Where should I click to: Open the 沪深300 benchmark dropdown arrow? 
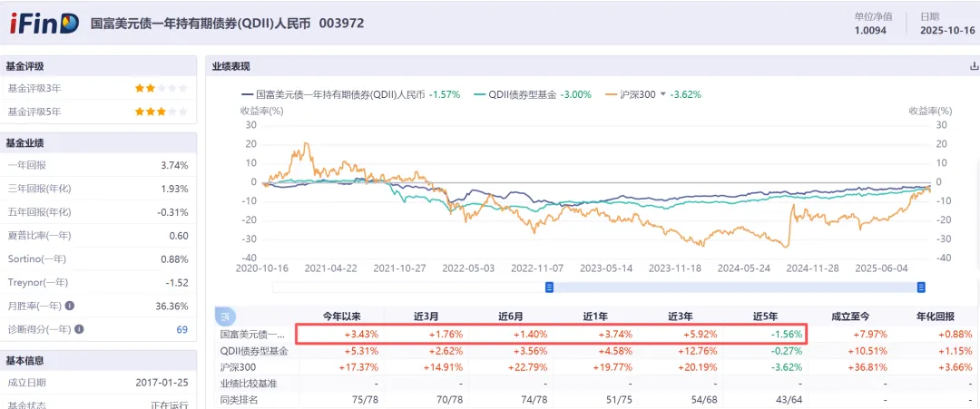(x=662, y=94)
